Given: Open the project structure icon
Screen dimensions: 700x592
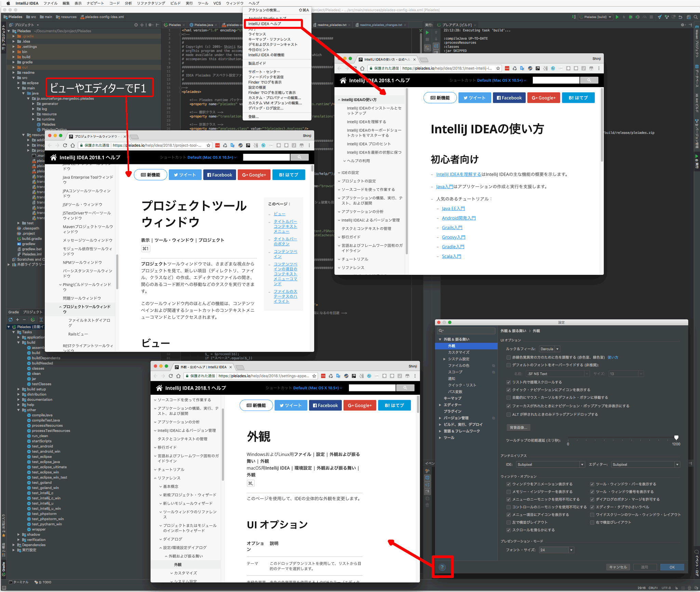Looking at the screenshot, I should click(x=688, y=17).
